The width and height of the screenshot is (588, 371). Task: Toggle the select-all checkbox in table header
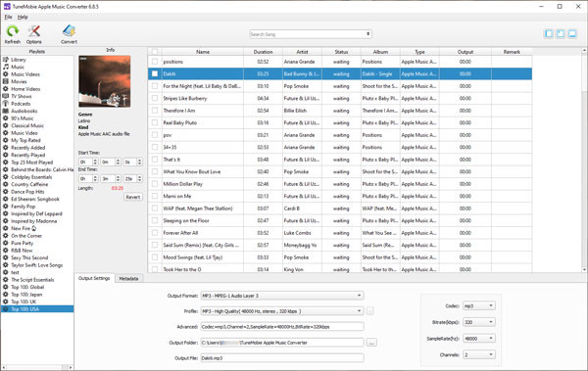(x=155, y=52)
